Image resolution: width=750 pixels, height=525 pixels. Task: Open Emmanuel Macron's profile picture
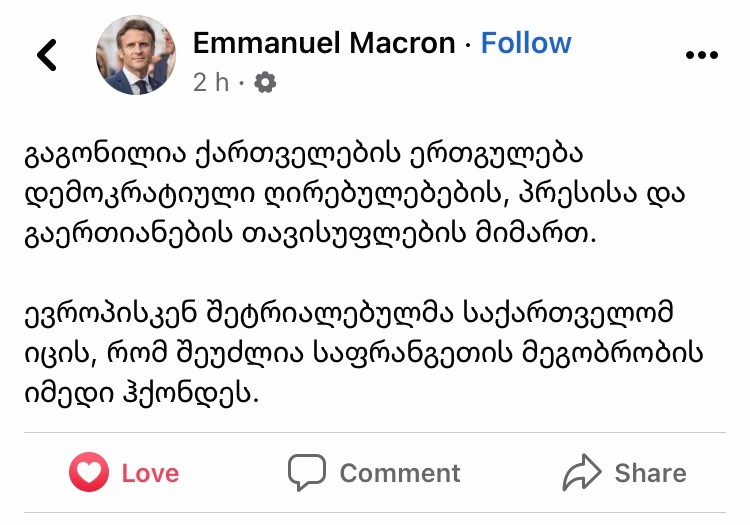coord(135,56)
